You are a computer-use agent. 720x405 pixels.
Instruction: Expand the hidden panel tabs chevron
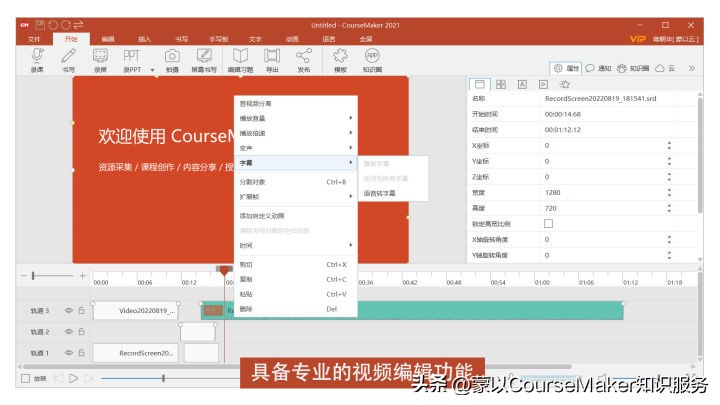click(x=692, y=68)
